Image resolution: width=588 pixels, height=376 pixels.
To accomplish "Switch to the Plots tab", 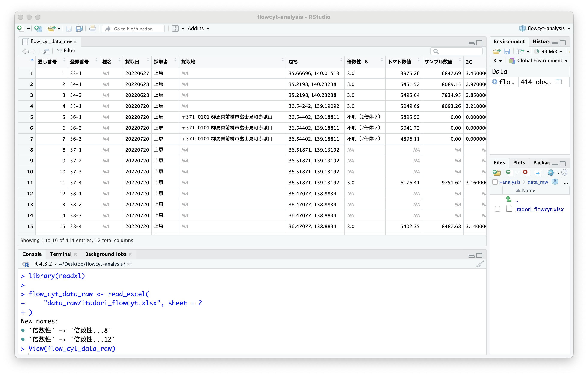I will 519,163.
